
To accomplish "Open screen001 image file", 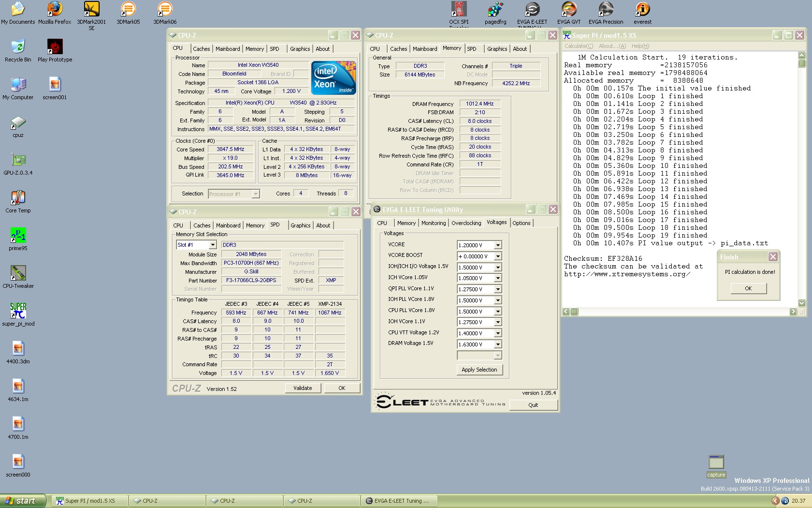I will click(x=55, y=89).
